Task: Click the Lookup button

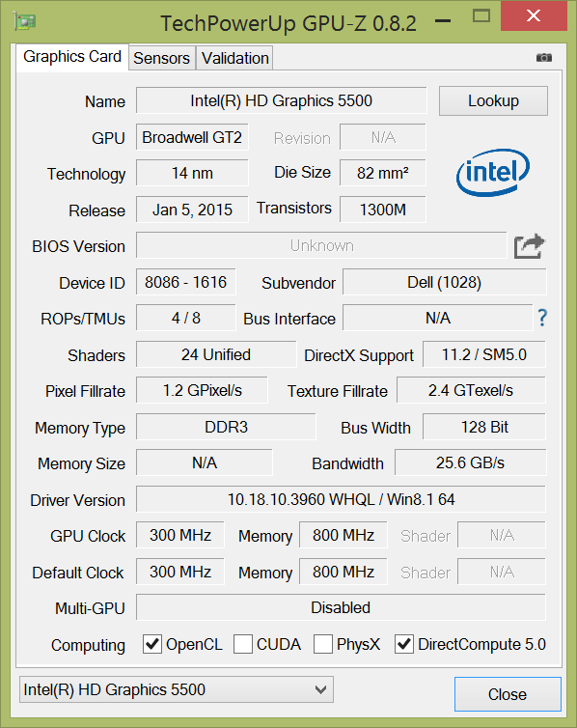Action: (x=493, y=100)
